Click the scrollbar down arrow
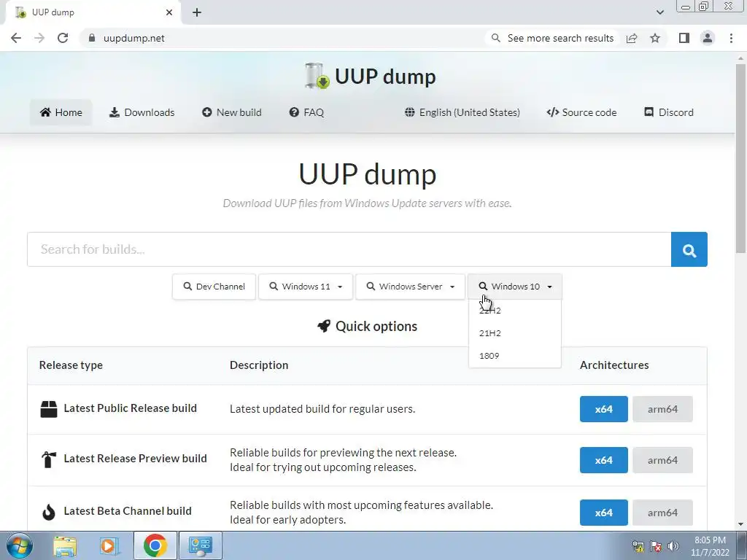This screenshot has width=747, height=560. (x=741, y=524)
